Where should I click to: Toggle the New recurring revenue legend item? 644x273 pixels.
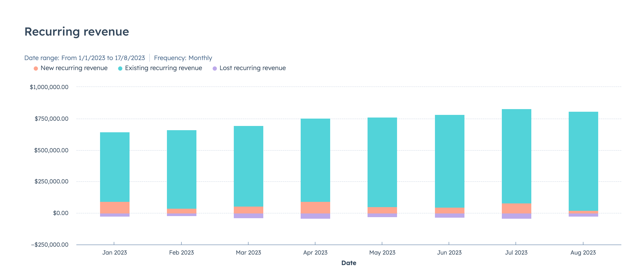click(x=71, y=68)
